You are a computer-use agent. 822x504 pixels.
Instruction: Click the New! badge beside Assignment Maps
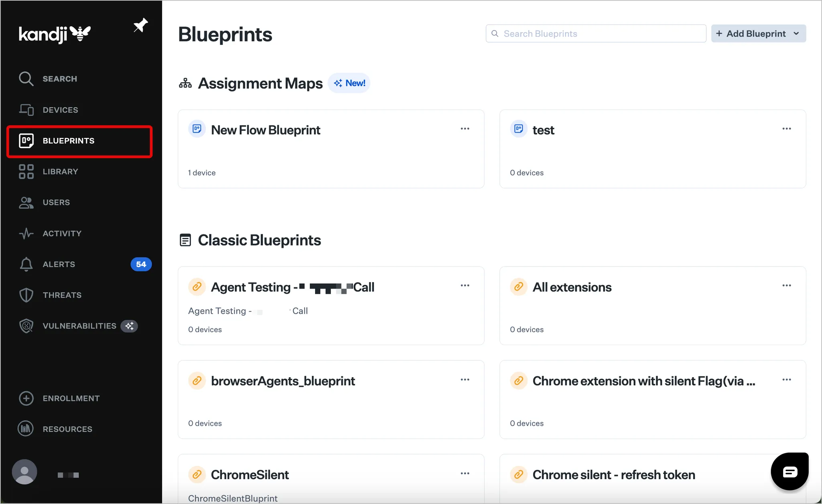349,83
